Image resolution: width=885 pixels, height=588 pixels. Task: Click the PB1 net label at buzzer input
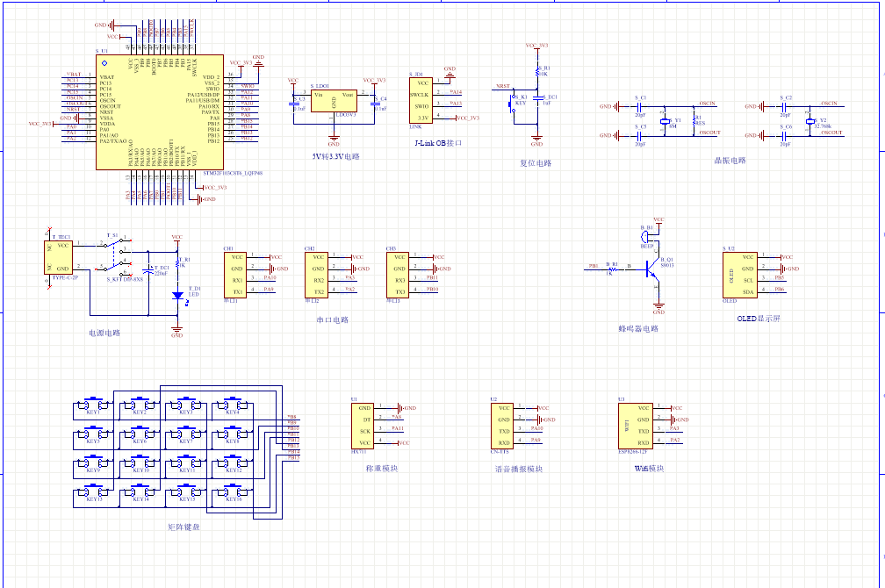tap(594, 266)
